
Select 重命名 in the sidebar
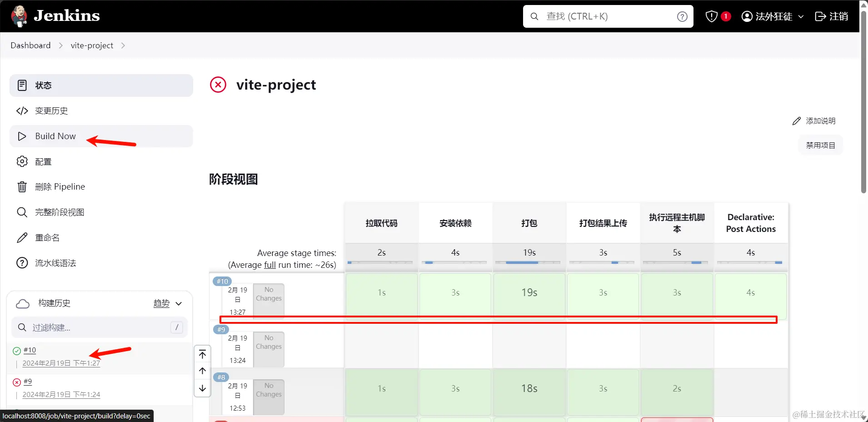tap(101, 237)
